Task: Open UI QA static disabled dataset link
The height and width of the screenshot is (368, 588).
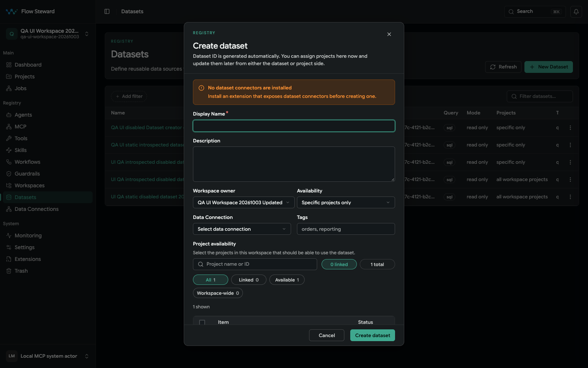Action: pos(147,197)
